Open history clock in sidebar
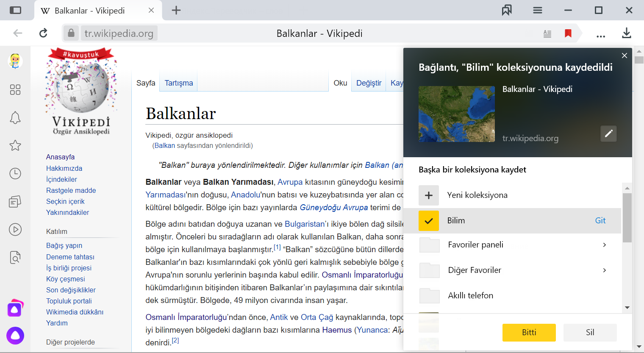The height and width of the screenshot is (353, 644). 15,173
